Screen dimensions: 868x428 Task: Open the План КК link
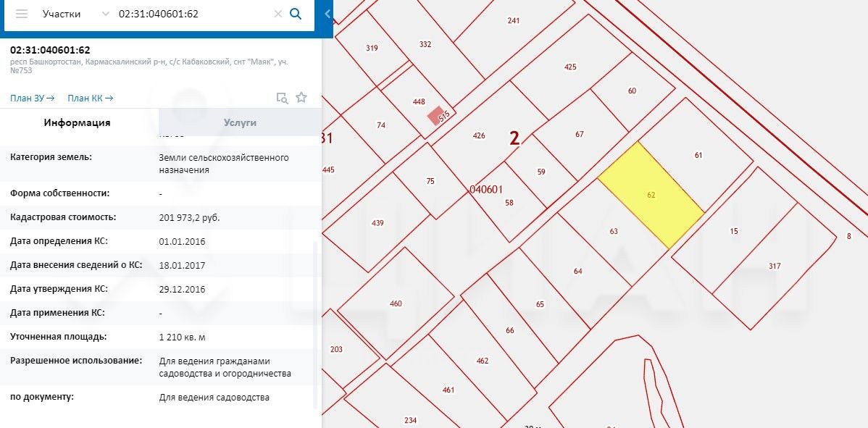91,98
